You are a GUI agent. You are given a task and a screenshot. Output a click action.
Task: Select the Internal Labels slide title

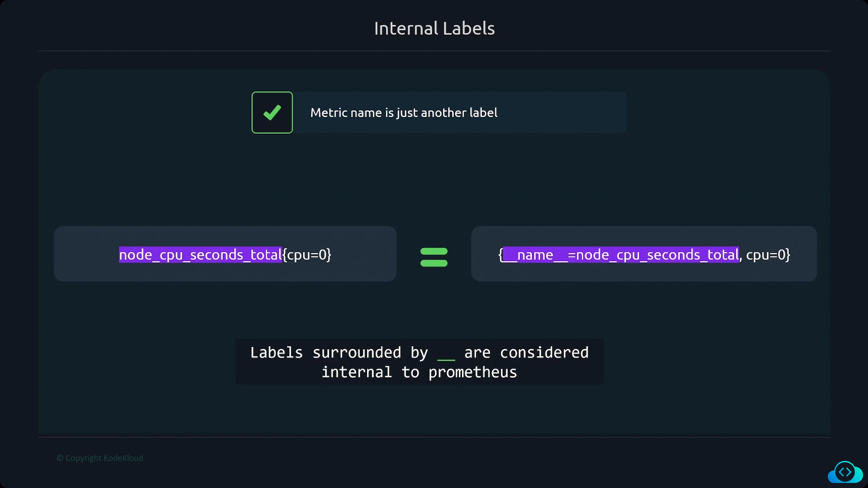pos(434,28)
